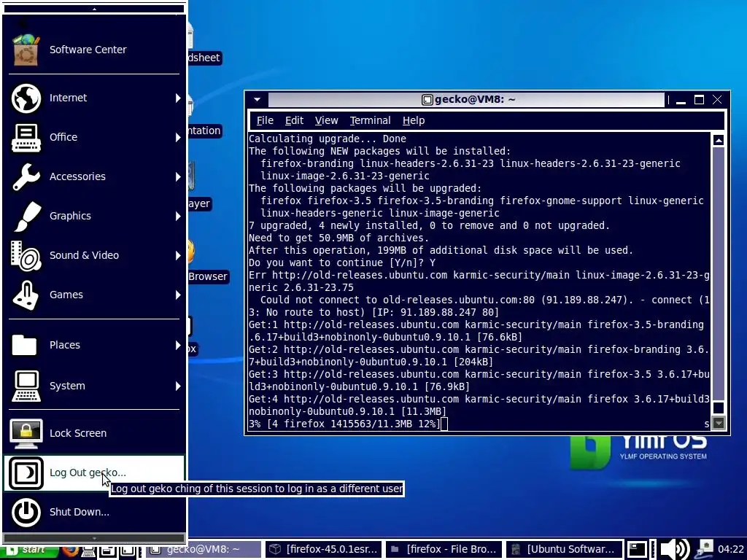Expand the Places submenu arrow
The width and height of the screenshot is (747, 560).
coord(178,345)
